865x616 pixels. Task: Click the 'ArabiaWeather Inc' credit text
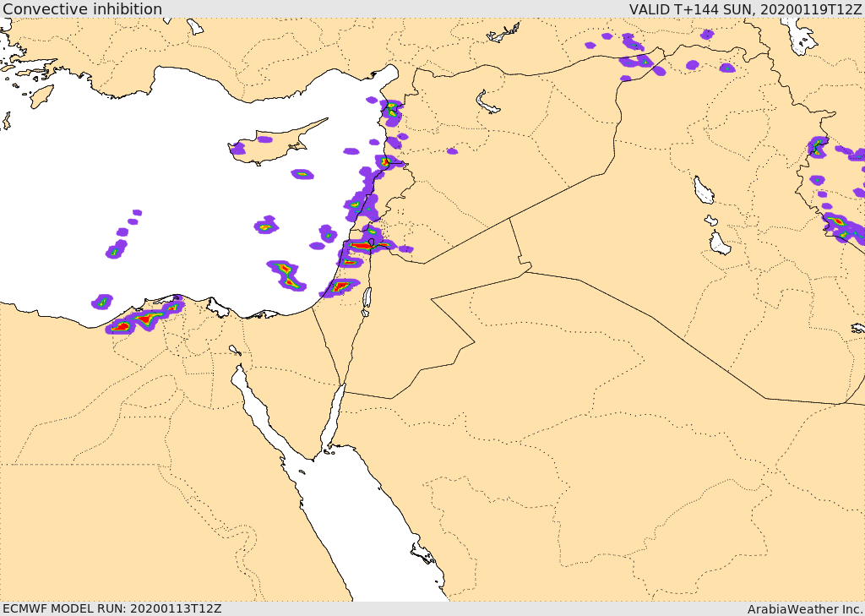point(805,609)
